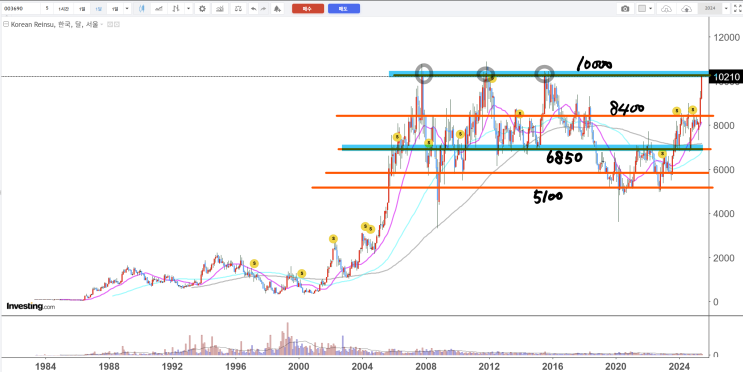Expand the time interval dropdown arrow
This screenshot has height=372, width=743.
pyautogui.click(x=127, y=9)
